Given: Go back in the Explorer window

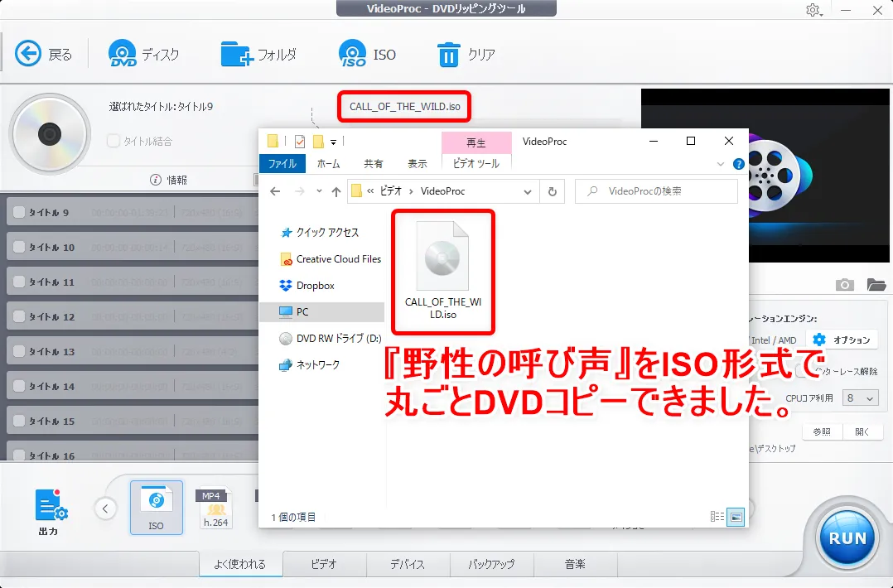Looking at the screenshot, I should (275, 191).
